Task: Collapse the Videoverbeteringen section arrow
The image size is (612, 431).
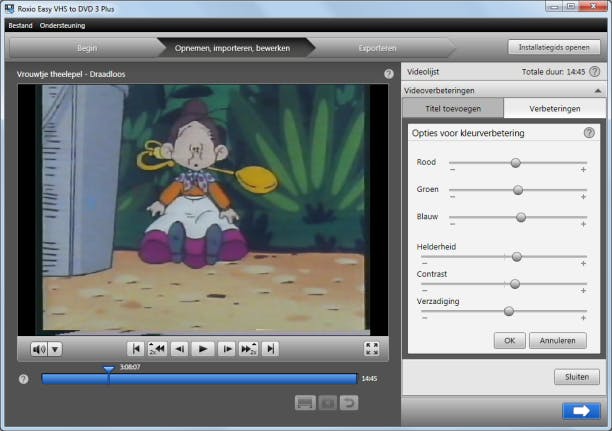Action: pos(598,91)
